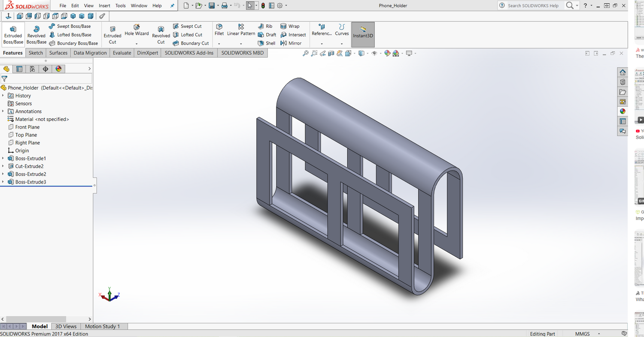Viewport: 644px width, 337px height.
Task: Open the SOLIDWORKS Resources home tab
Action: point(623,72)
